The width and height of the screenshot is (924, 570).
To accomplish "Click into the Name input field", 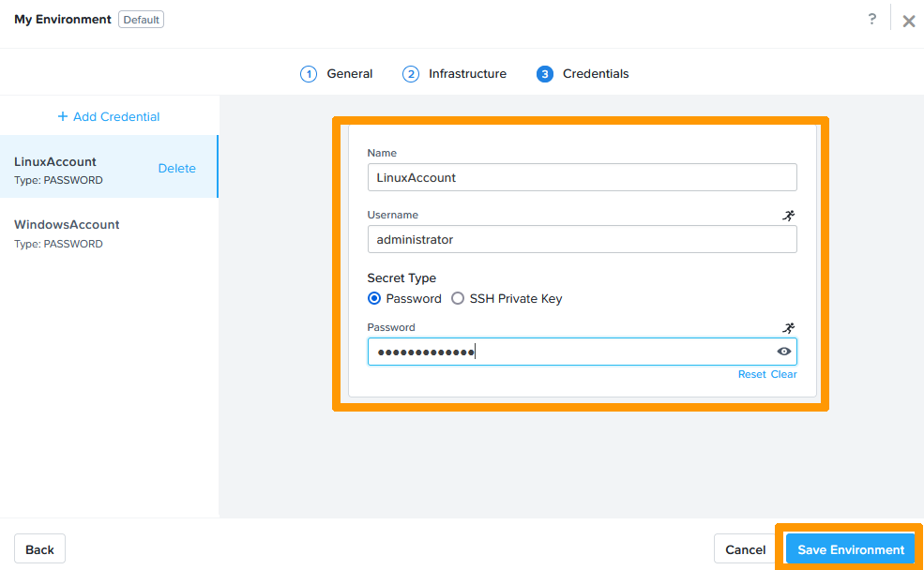I will tap(582, 177).
